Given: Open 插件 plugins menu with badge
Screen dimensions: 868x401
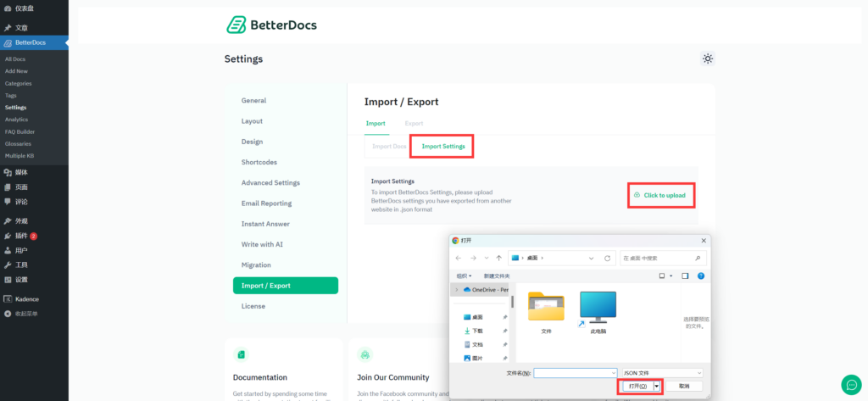Looking at the screenshot, I should [20, 236].
